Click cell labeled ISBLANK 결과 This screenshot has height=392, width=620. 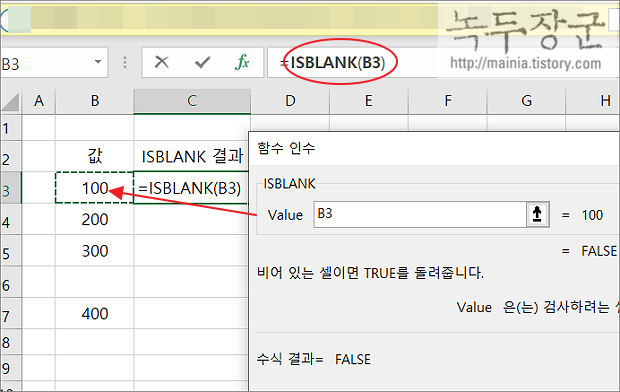(192, 156)
